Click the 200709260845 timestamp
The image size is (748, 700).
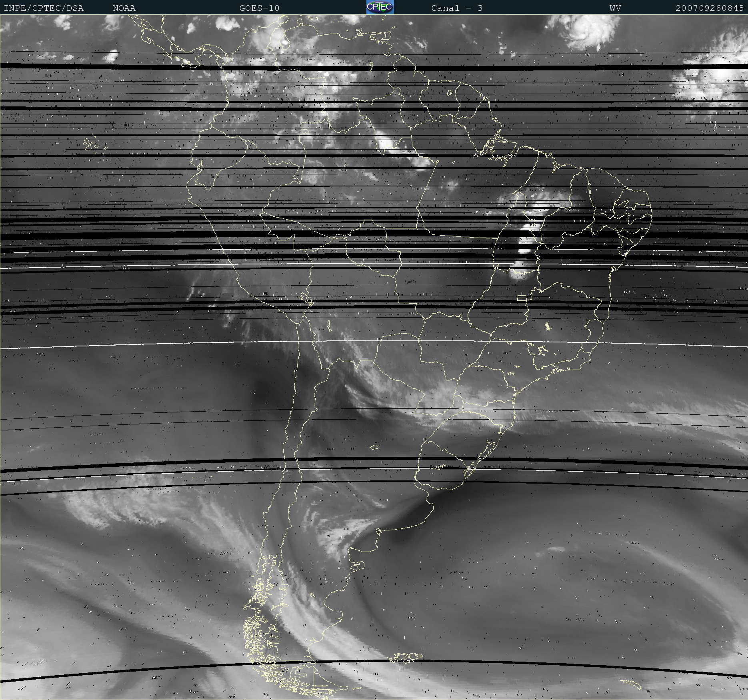[x=709, y=8]
